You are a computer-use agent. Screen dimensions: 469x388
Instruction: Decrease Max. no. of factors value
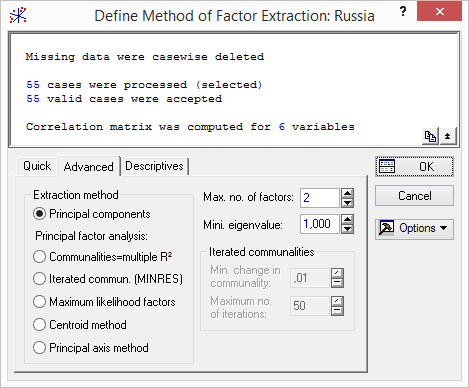(x=347, y=203)
